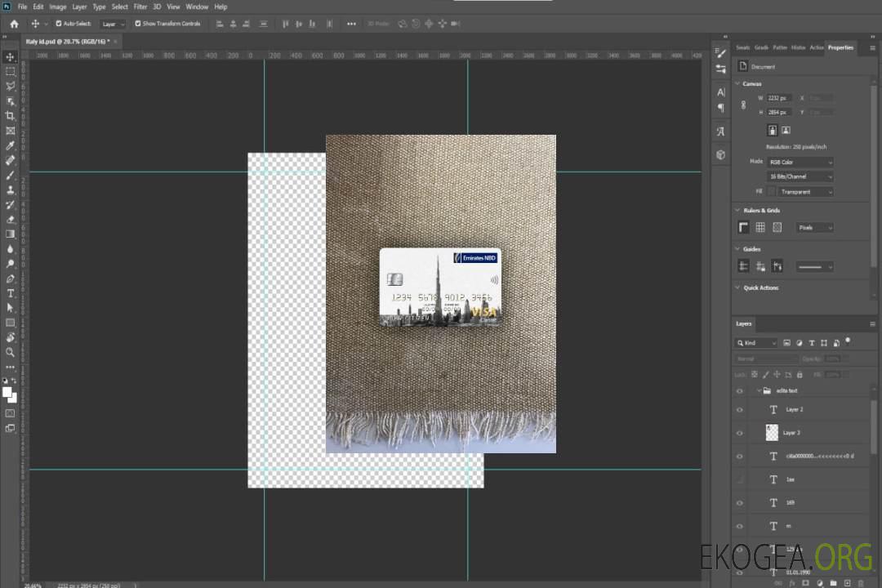Click filter for type layers icon

pyautogui.click(x=811, y=343)
